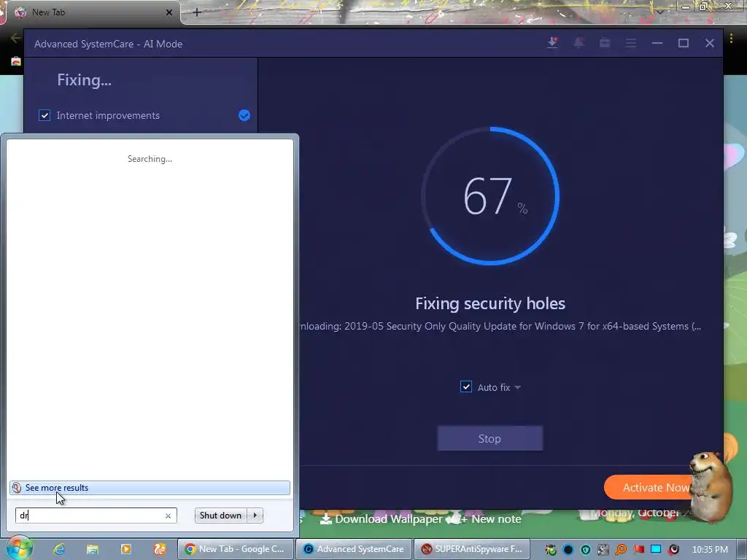
Task: Click the 10:35 PM taskbar clock
Action: (710, 550)
